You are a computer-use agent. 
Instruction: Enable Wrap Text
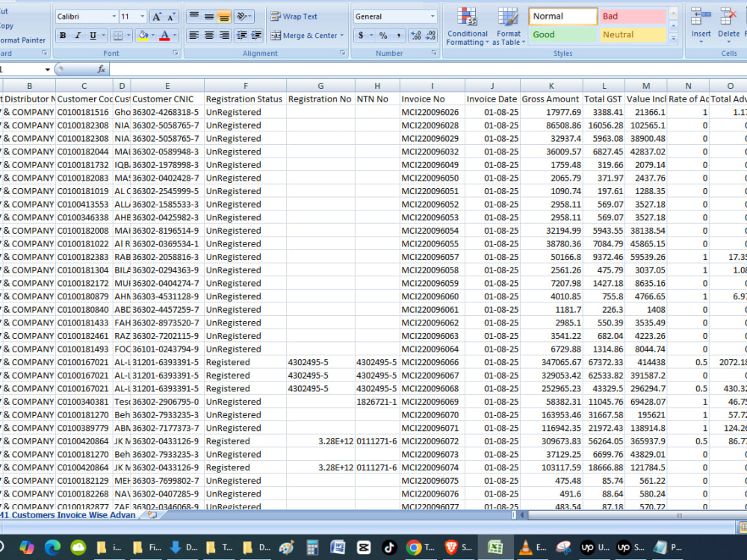click(x=294, y=16)
